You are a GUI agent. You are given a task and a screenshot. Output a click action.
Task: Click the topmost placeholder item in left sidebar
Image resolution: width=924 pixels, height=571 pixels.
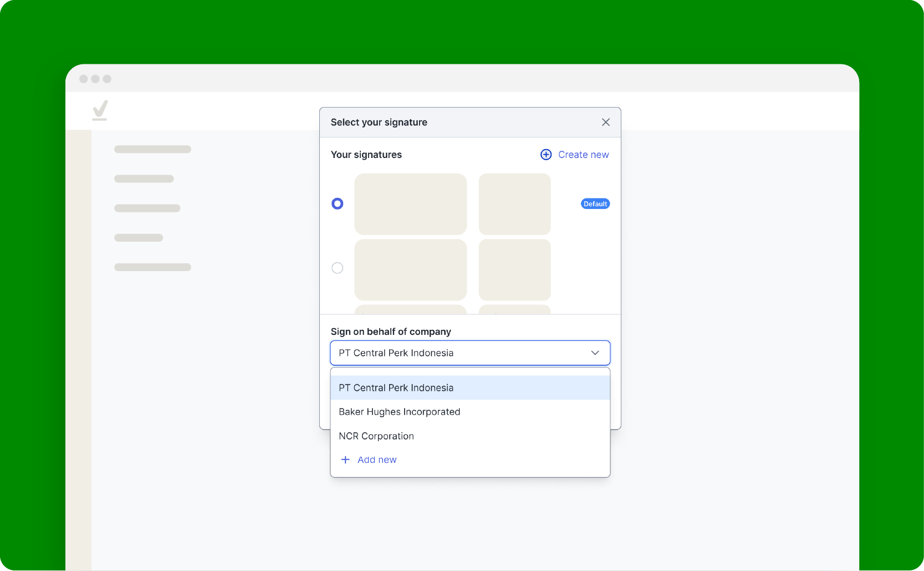click(152, 149)
